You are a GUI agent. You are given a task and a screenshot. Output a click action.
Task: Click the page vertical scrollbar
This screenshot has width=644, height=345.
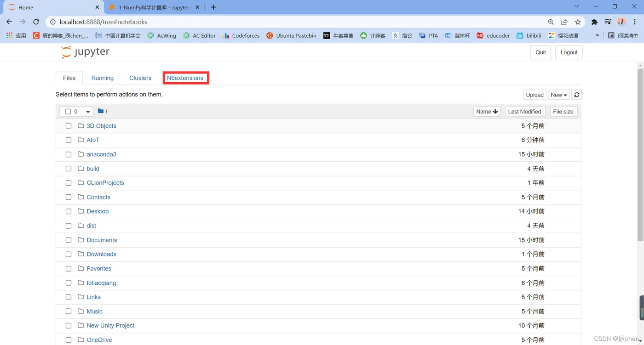(x=640, y=155)
